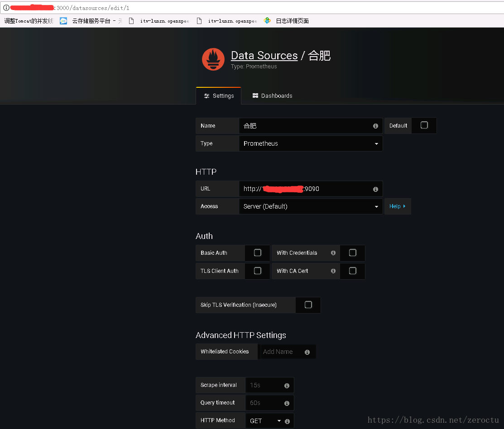Open the Data Sources breadcrumb link
Image resolution: width=504 pixels, height=429 pixels.
pyautogui.click(x=264, y=56)
